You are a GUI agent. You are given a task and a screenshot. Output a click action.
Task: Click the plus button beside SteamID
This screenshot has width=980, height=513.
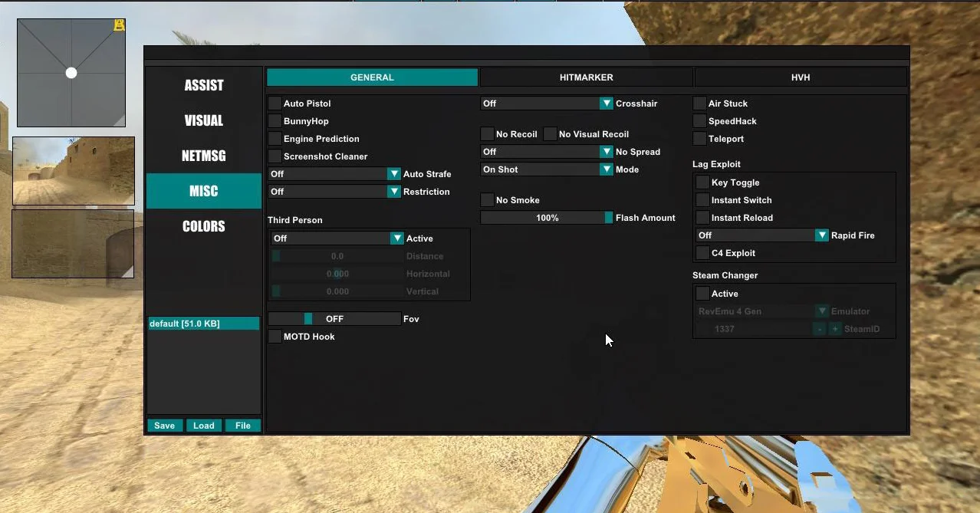tap(835, 329)
